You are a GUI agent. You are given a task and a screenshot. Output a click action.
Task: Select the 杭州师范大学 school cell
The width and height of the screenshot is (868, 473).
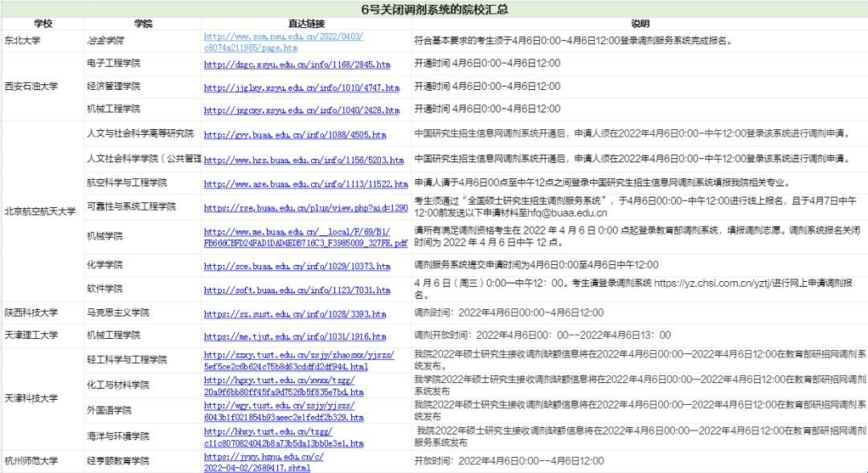43,462
